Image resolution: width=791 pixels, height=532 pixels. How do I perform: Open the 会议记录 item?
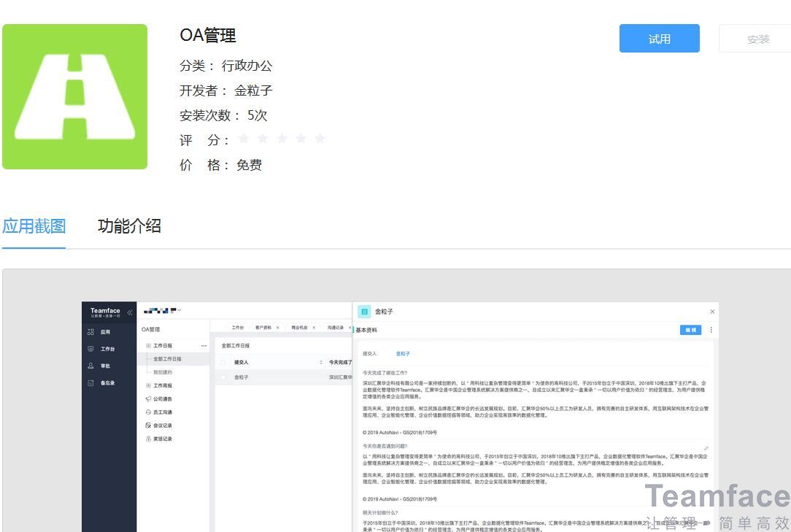pyautogui.click(x=161, y=425)
